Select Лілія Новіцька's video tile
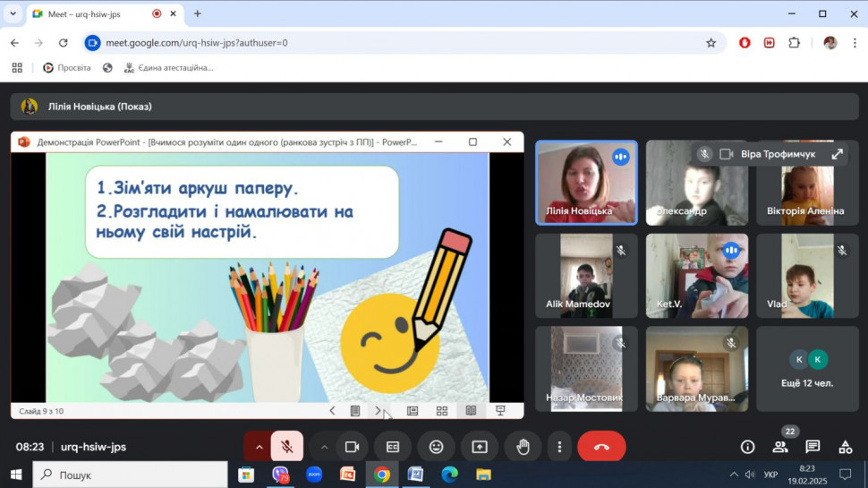 (x=586, y=183)
